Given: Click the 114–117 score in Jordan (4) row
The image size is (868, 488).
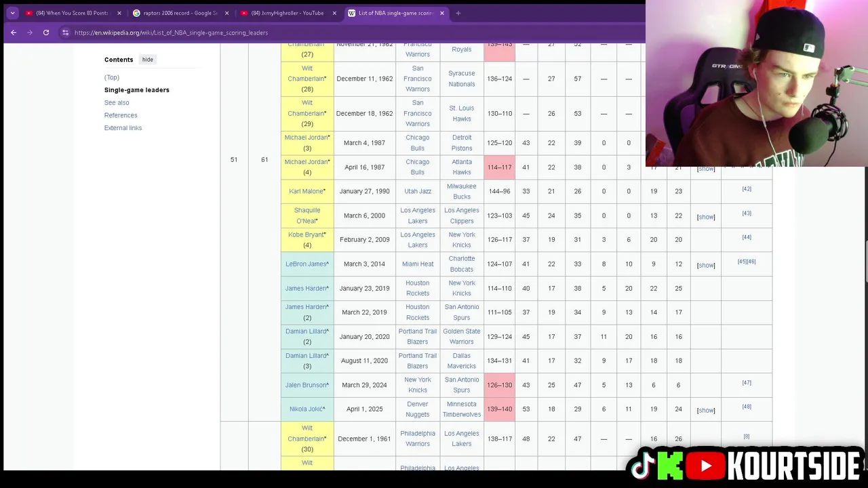Looking at the screenshot, I should [x=499, y=167].
